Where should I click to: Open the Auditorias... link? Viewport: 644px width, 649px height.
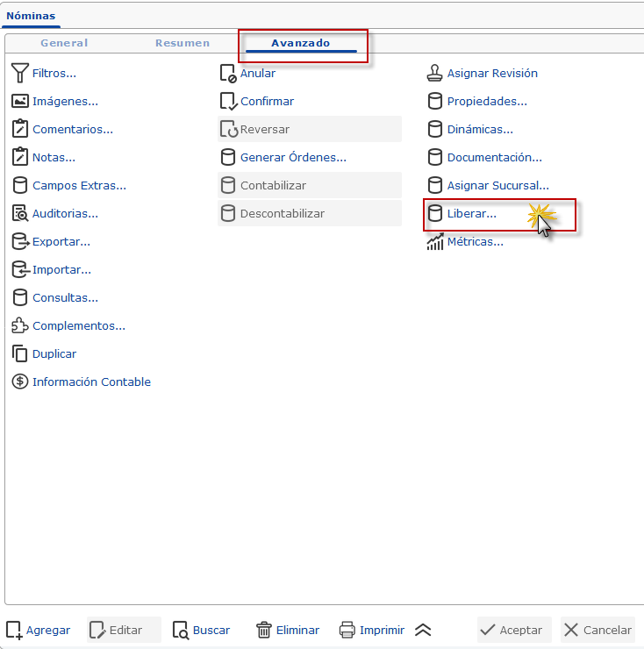(66, 214)
